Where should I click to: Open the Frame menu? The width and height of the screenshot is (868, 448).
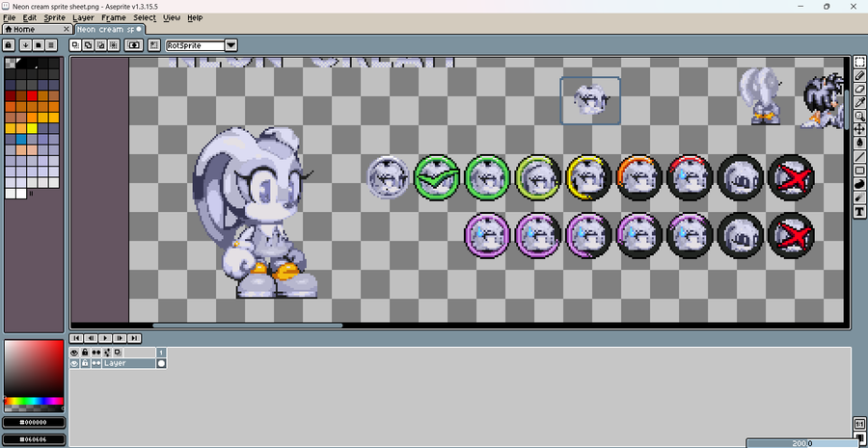coord(114,17)
